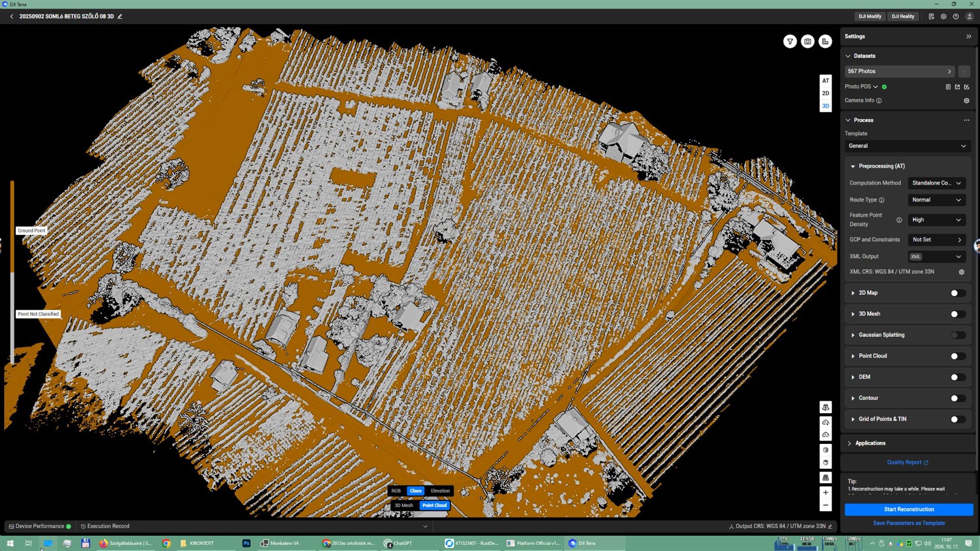Image resolution: width=980 pixels, height=551 pixels.
Task: Open the measurement ruler tool
Action: [825, 41]
